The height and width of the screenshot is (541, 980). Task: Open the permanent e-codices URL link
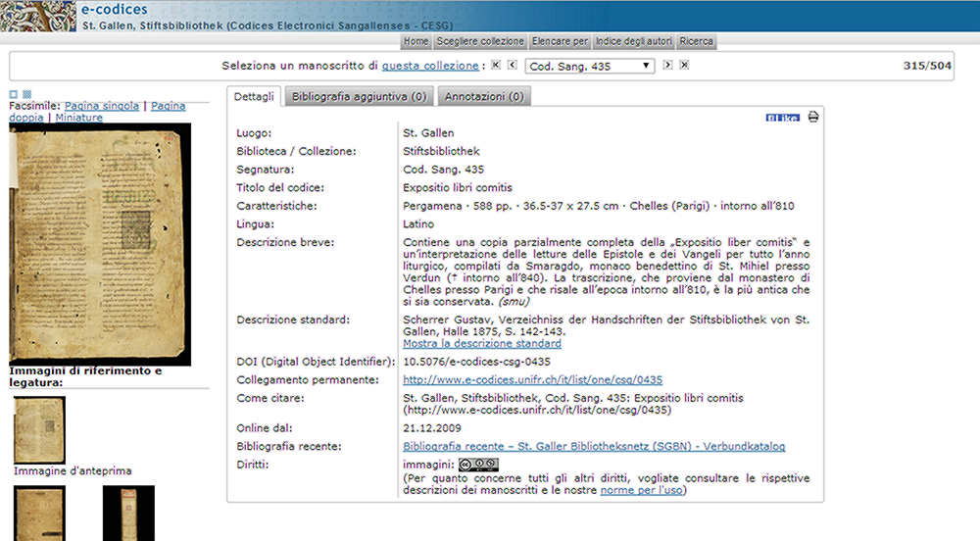pyautogui.click(x=532, y=380)
